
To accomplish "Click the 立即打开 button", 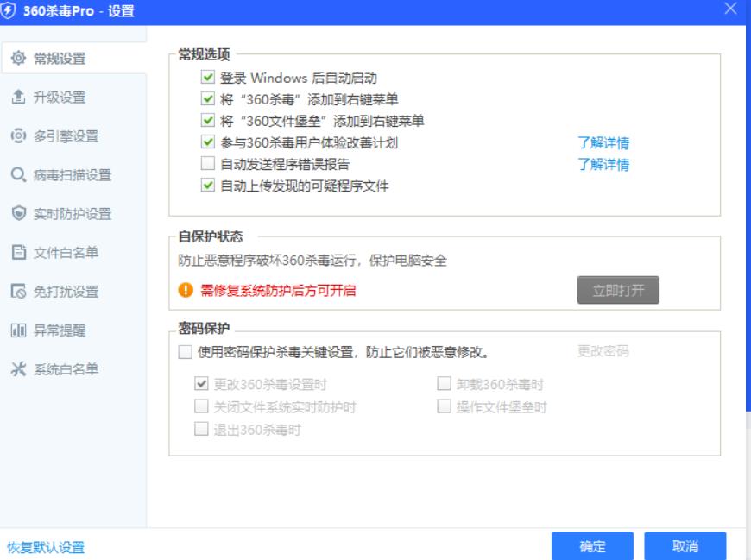I will [x=618, y=290].
